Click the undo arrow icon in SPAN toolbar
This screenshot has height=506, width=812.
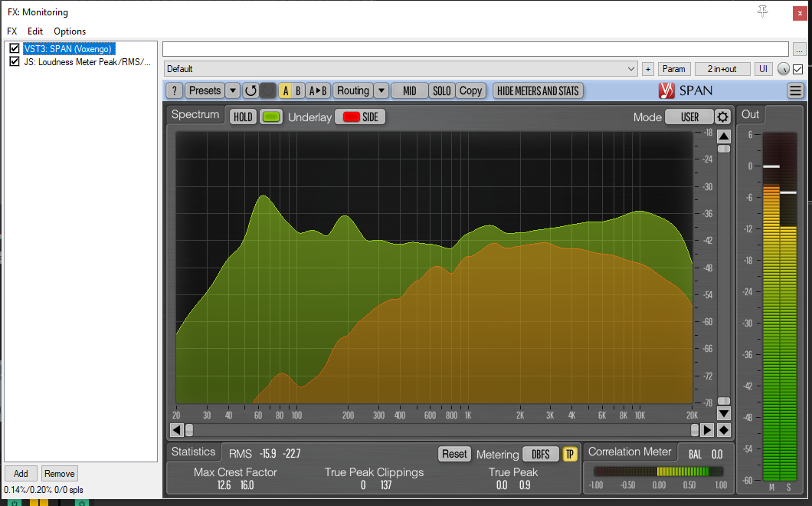pyautogui.click(x=250, y=90)
